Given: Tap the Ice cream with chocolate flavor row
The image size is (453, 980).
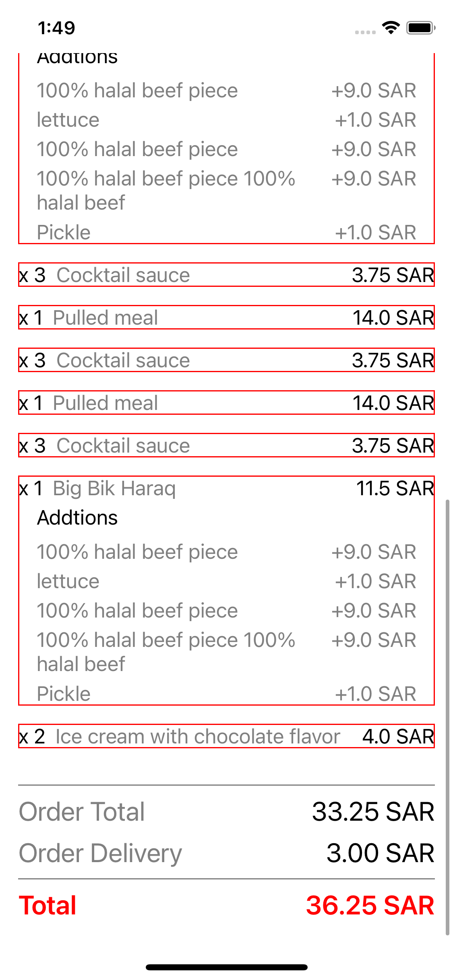Looking at the screenshot, I should (225, 736).
